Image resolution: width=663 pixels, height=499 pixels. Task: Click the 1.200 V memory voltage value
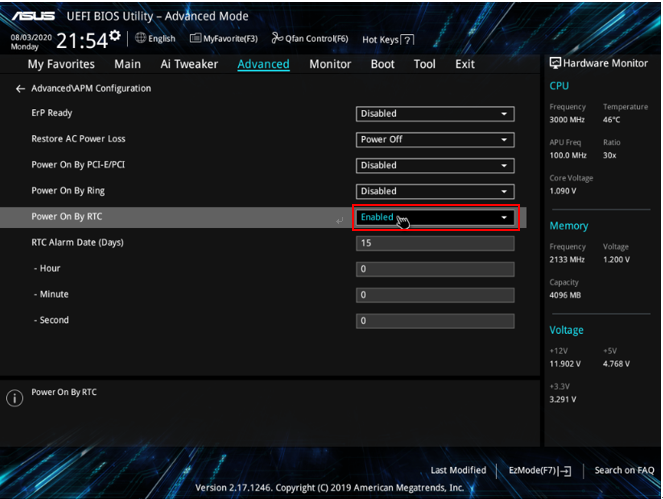click(616, 260)
